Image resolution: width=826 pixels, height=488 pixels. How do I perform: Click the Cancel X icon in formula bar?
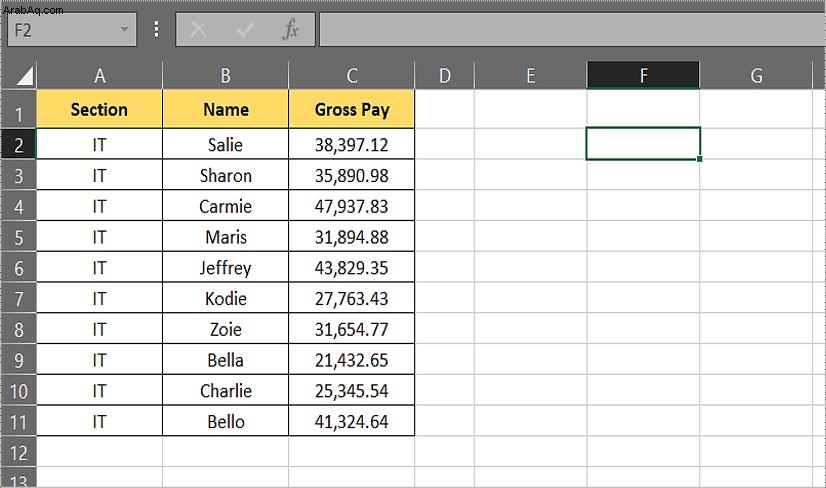pyautogui.click(x=198, y=30)
